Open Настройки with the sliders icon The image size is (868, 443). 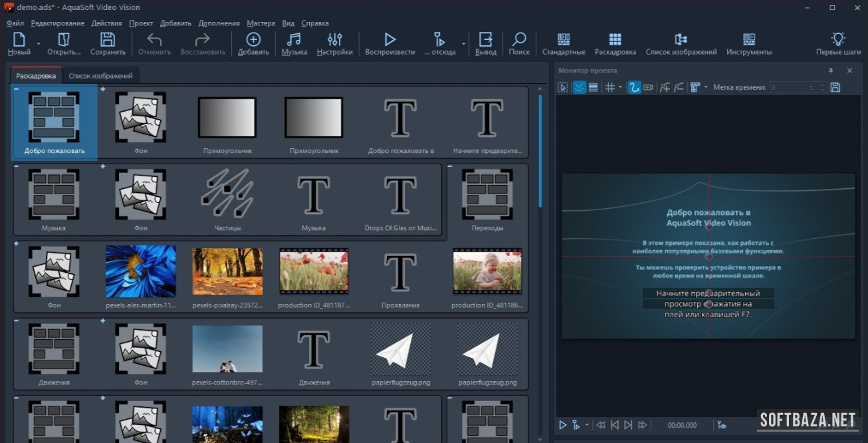334,40
